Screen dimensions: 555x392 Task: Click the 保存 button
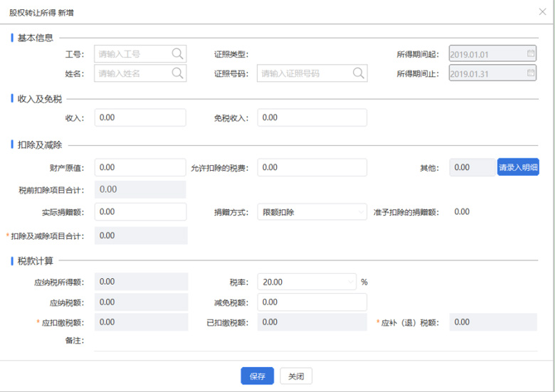point(257,376)
